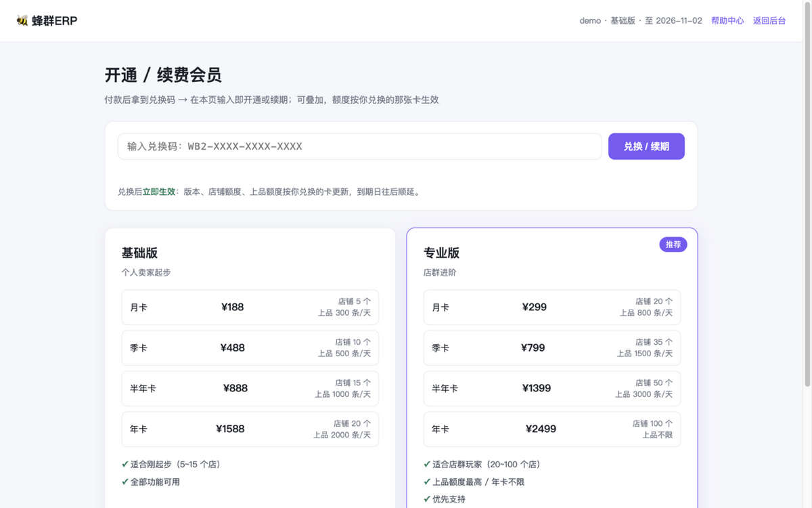The width and height of the screenshot is (812, 508).
Task: Click the 上品 2000 条/天 quota text
Action: [x=342, y=435]
